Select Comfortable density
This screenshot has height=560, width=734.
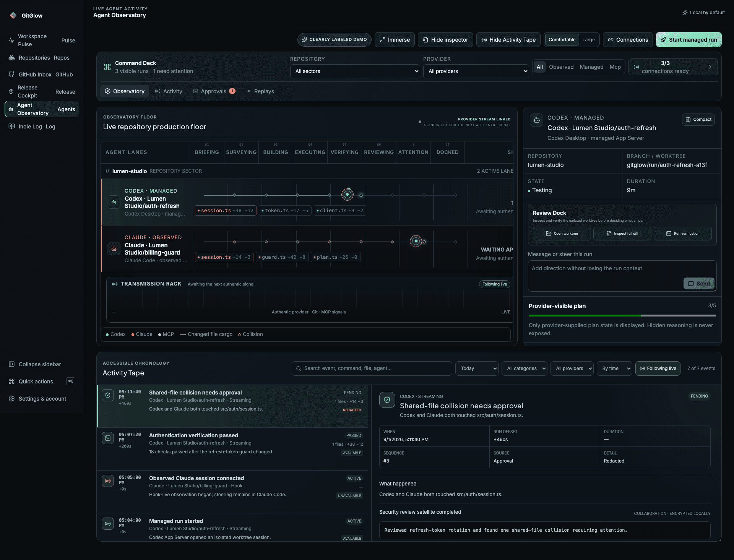562,40
